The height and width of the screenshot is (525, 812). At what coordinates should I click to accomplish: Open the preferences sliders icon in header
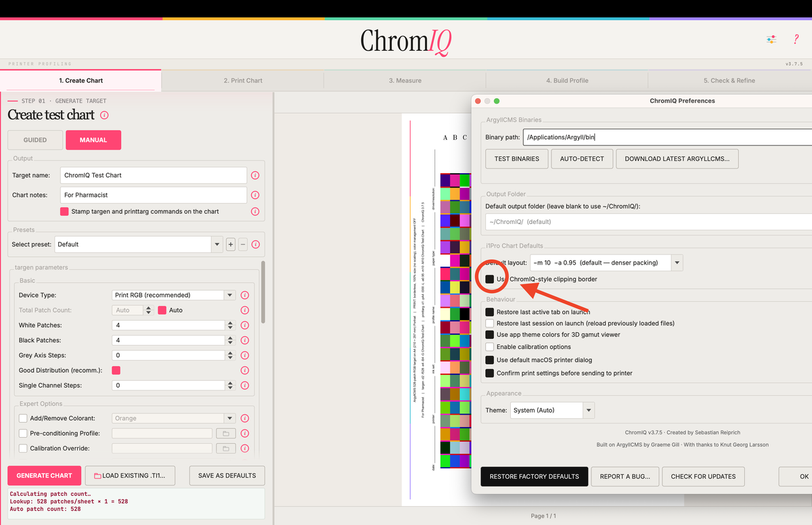point(771,40)
